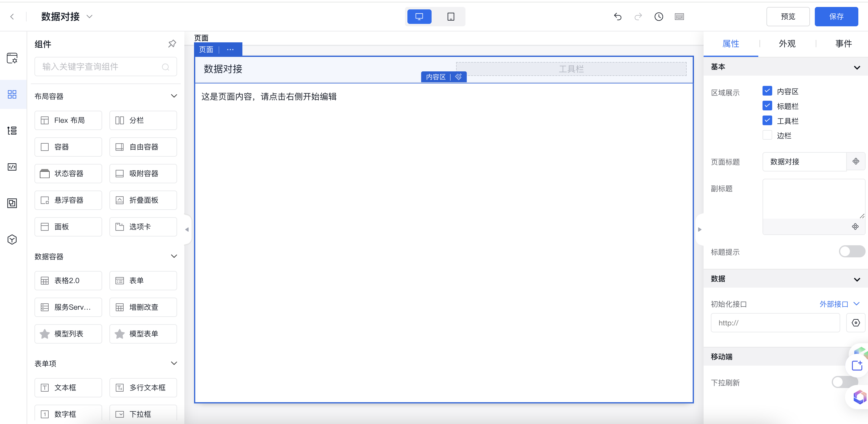Select the 页面 canvas label tab
Screen dimensions: 868x424
(x=206, y=50)
